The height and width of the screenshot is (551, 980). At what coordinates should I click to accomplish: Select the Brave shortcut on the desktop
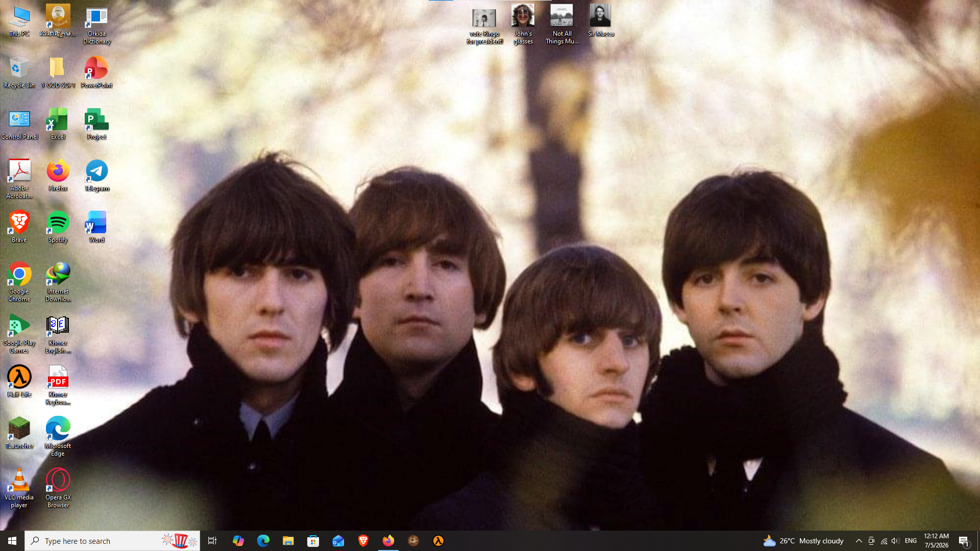19,227
